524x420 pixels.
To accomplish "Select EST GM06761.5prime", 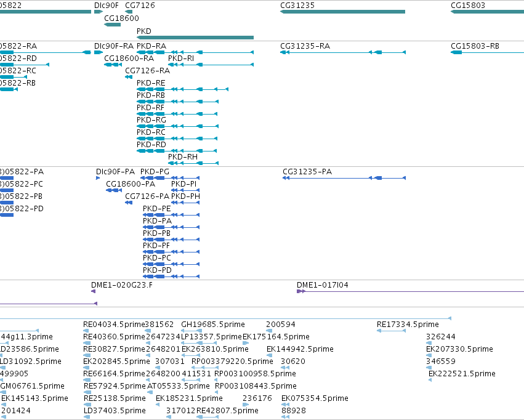I will pyautogui.click(x=2, y=393).
